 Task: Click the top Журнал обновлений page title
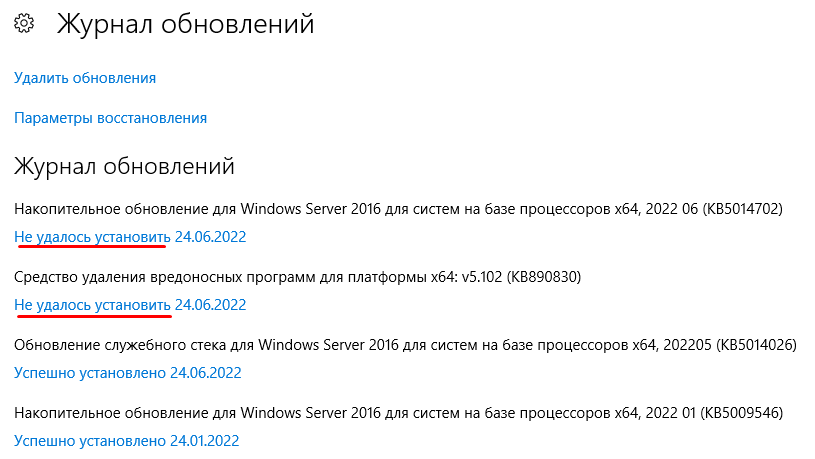click(x=185, y=24)
